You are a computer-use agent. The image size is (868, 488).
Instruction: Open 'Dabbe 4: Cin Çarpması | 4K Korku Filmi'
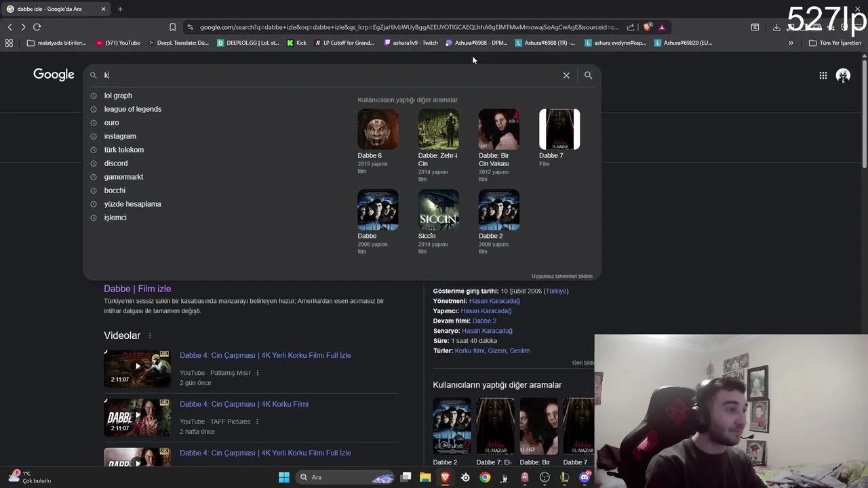click(244, 404)
